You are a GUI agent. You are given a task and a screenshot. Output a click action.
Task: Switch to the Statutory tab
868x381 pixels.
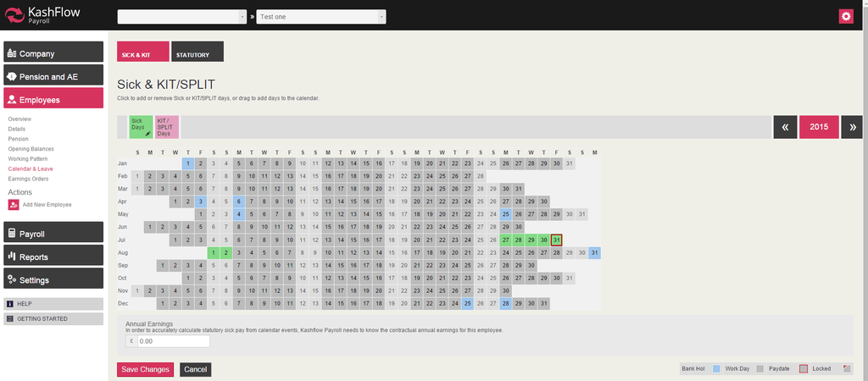click(197, 52)
